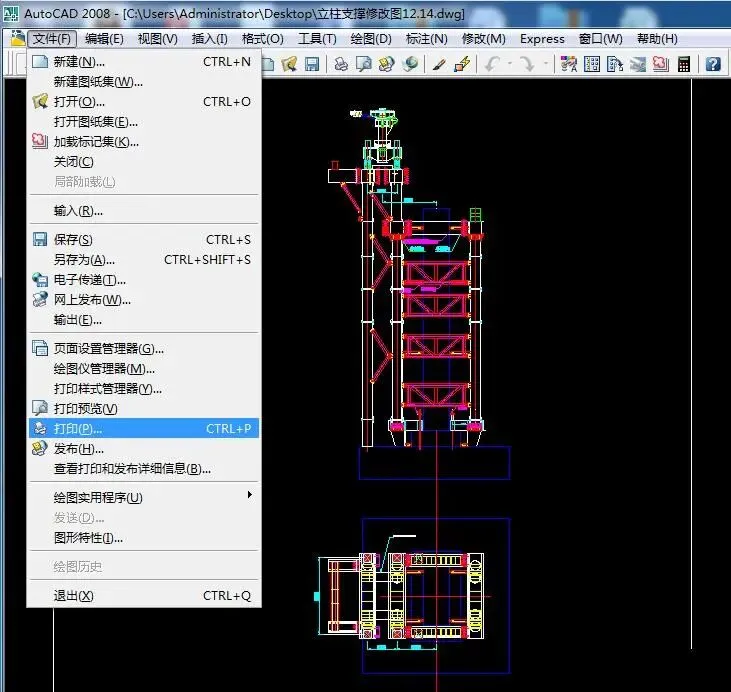Choose 查看打印和发布详细信息(B)... entry
This screenshot has width=731, height=692.
[144, 469]
